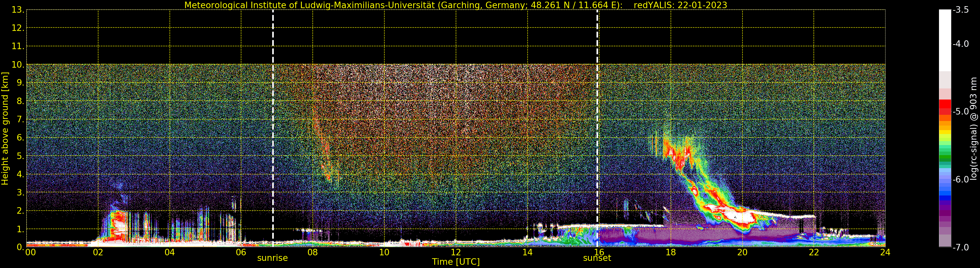
Task: Click the '14' time axis tick label
Action: pos(527,252)
